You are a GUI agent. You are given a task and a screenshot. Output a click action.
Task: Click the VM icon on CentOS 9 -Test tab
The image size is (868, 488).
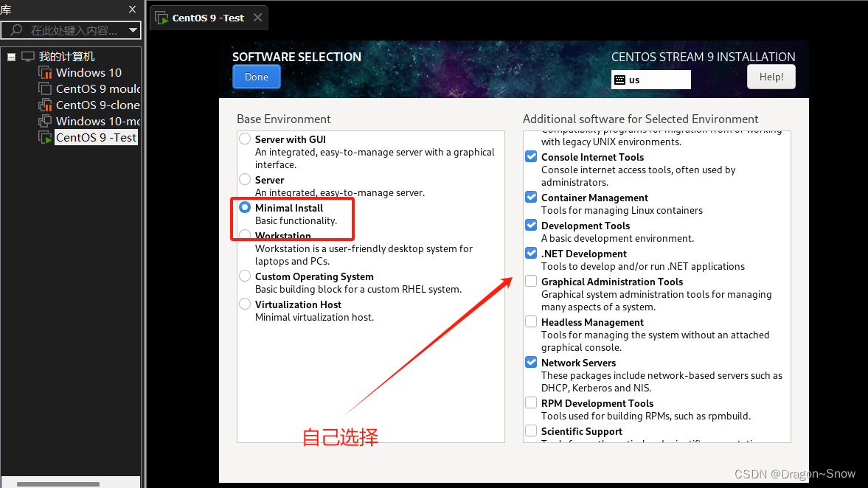coord(162,18)
